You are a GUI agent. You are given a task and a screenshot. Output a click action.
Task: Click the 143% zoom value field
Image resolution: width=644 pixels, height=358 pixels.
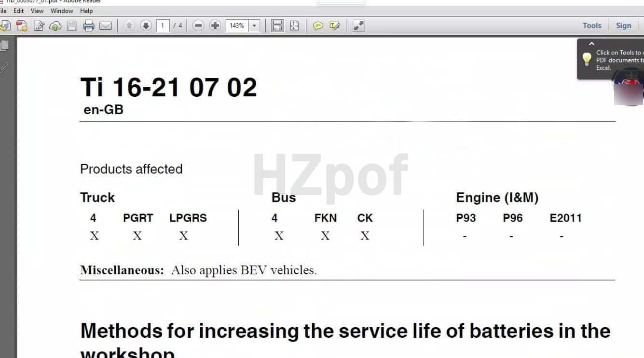(237, 26)
